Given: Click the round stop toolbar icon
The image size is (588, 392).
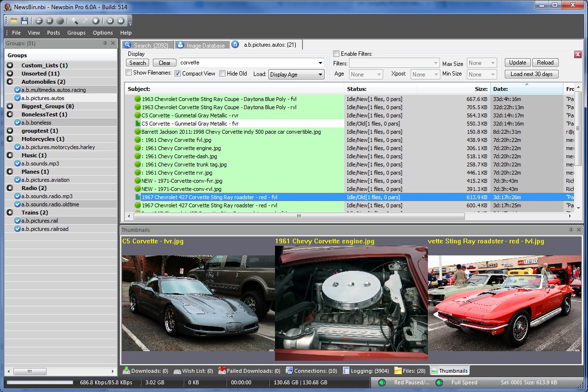Looking at the screenshot, I should click(60, 21).
